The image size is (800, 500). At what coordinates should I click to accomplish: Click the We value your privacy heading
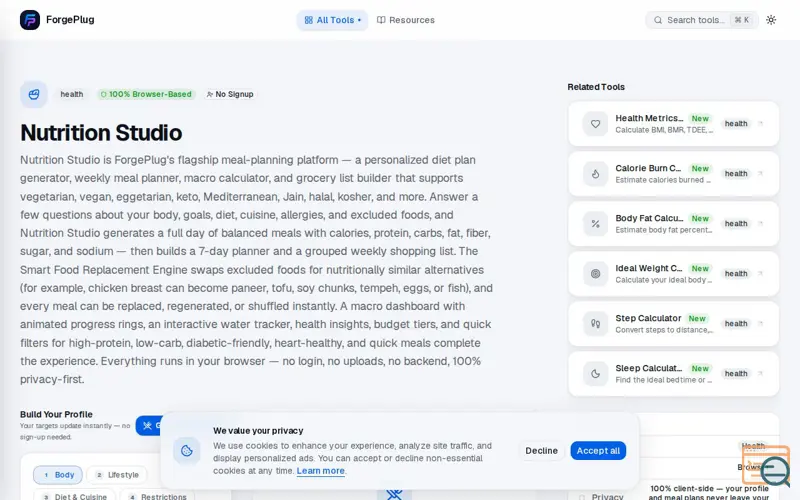(x=258, y=431)
